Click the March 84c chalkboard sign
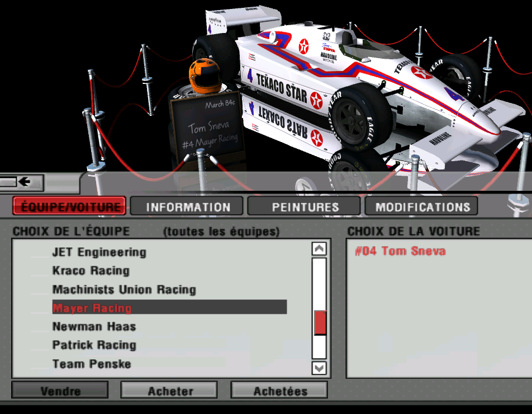532x414 pixels. click(208, 128)
